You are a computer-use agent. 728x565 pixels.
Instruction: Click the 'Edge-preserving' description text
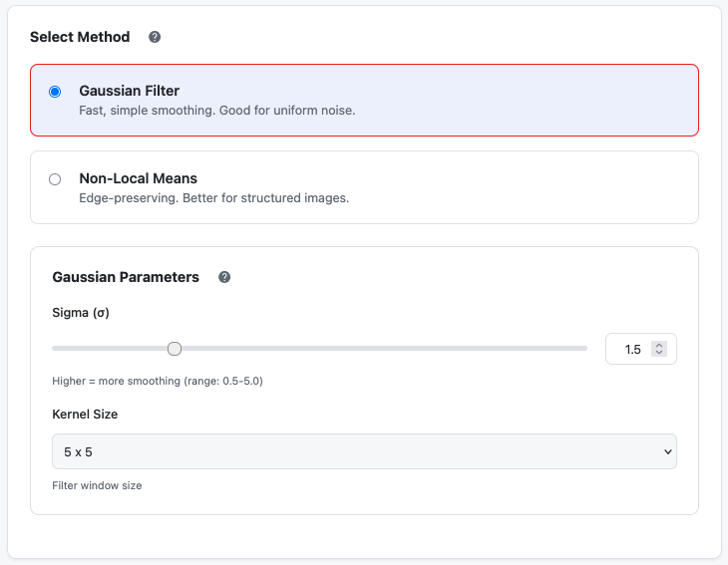pyautogui.click(x=213, y=198)
